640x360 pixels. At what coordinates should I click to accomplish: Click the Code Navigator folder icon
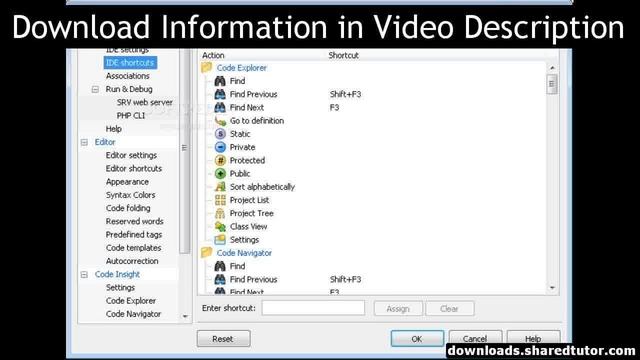click(207, 253)
